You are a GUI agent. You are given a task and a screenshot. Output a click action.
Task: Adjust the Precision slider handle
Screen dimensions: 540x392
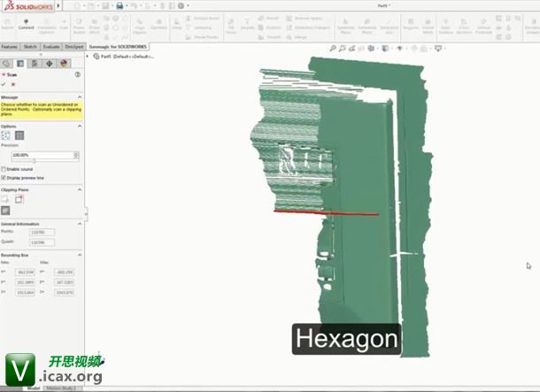[x=34, y=161]
